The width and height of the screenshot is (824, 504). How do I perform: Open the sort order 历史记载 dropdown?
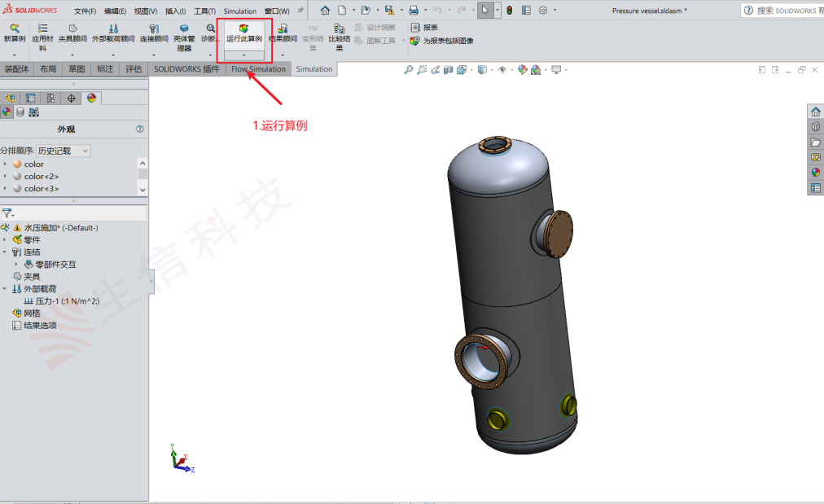[63, 151]
